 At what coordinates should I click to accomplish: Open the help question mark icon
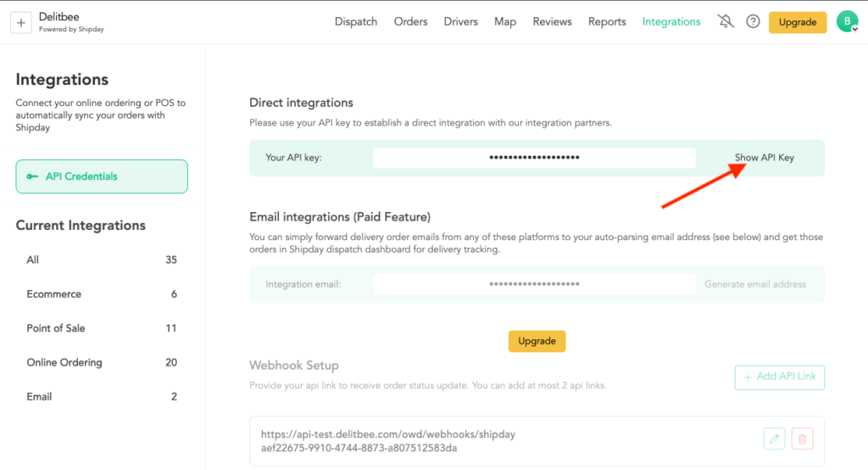[753, 21]
